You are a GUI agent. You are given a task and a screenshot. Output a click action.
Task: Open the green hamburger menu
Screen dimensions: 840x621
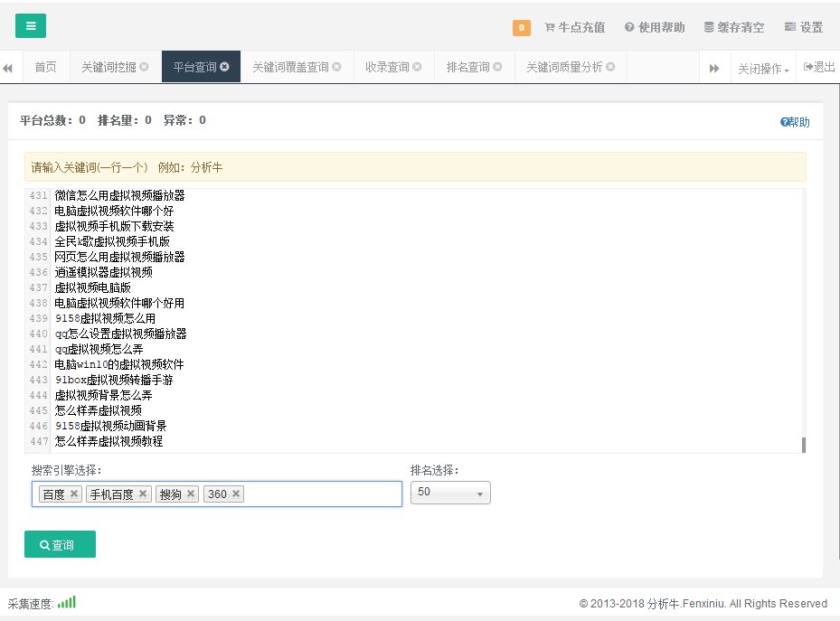click(x=30, y=25)
